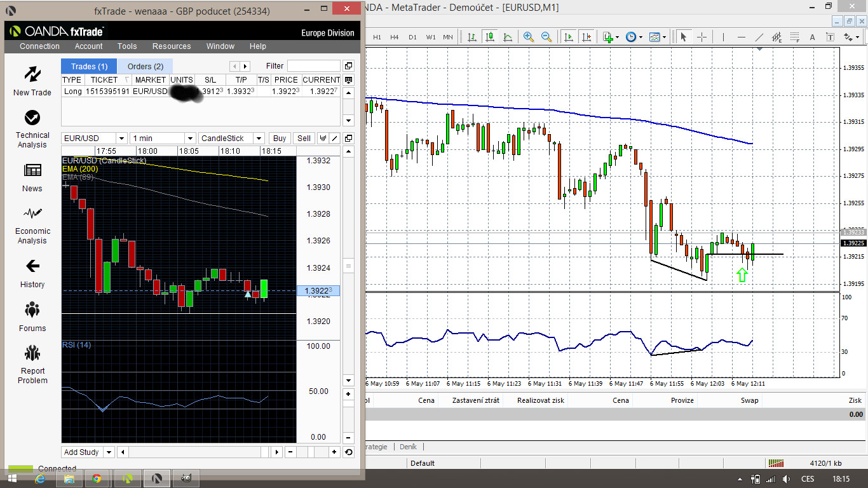The height and width of the screenshot is (488, 868).
Task: Select the crosshair tool in MetaTrader
Action: [x=702, y=37]
